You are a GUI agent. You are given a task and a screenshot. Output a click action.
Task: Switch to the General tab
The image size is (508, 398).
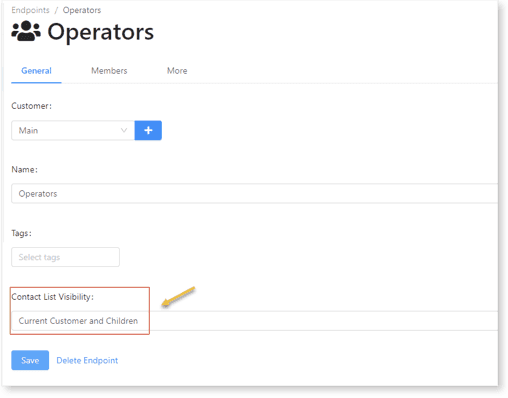coord(36,71)
